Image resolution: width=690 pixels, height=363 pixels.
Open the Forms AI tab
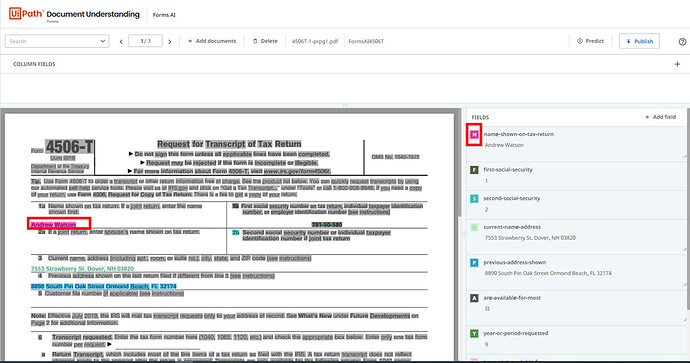[164, 15]
